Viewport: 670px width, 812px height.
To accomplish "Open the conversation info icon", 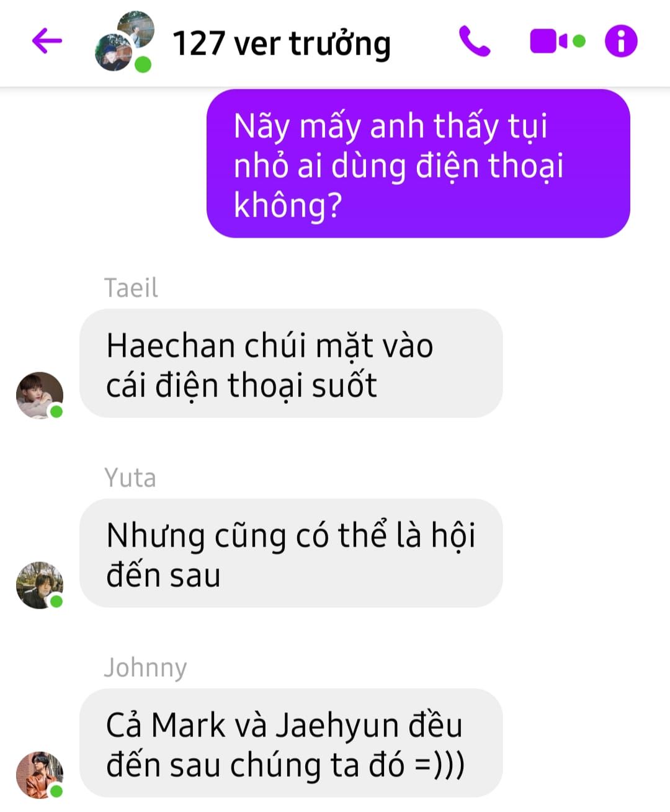I will tap(621, 42).
